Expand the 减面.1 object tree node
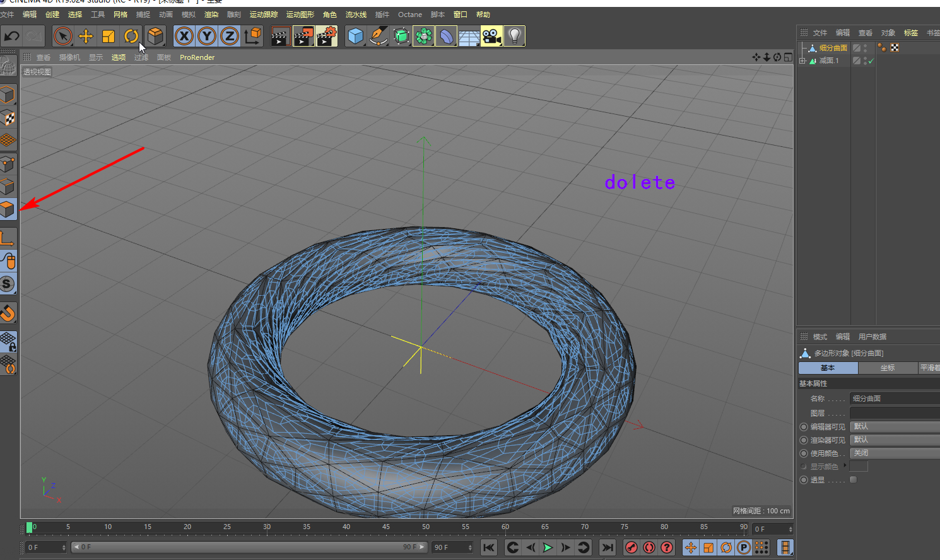The image size is (940, 560). point(802,61)
